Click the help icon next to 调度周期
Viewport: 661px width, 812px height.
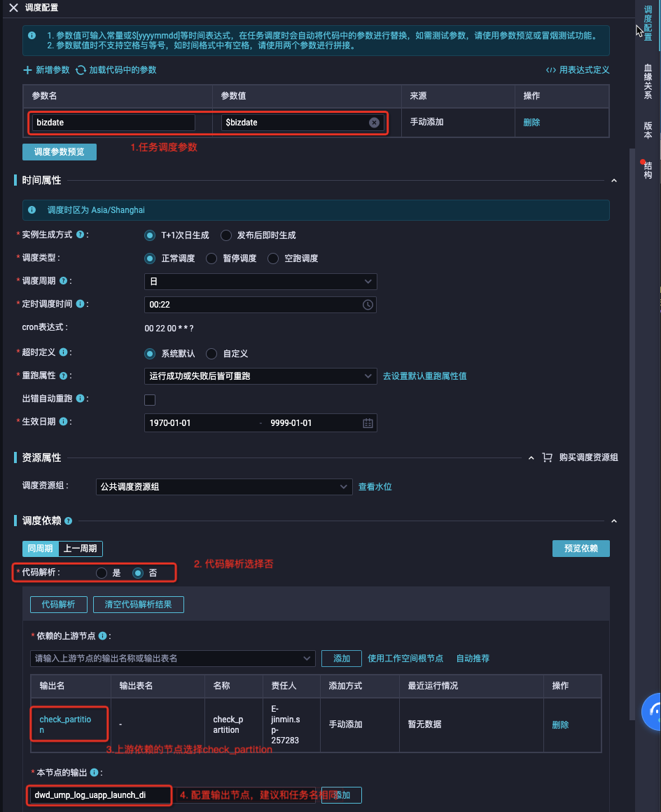[63, 281]
